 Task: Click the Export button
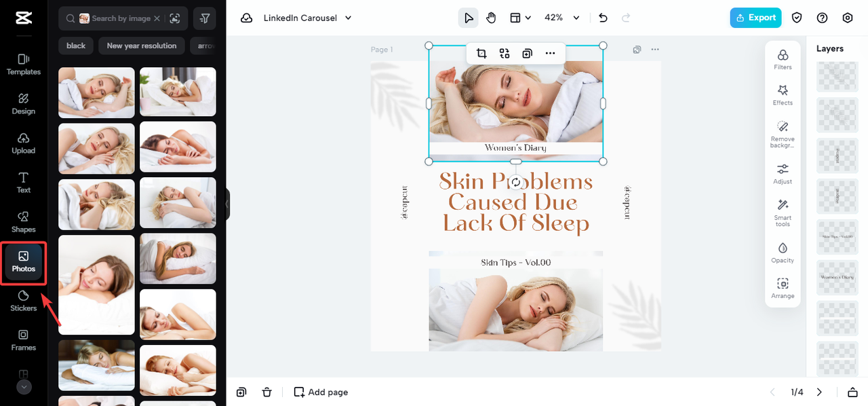[x=755, y=18]
